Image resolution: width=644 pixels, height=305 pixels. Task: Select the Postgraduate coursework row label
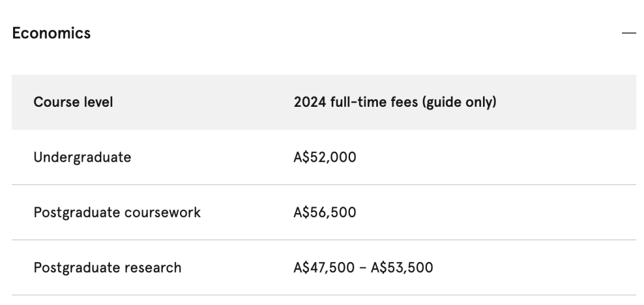(117, 212)
